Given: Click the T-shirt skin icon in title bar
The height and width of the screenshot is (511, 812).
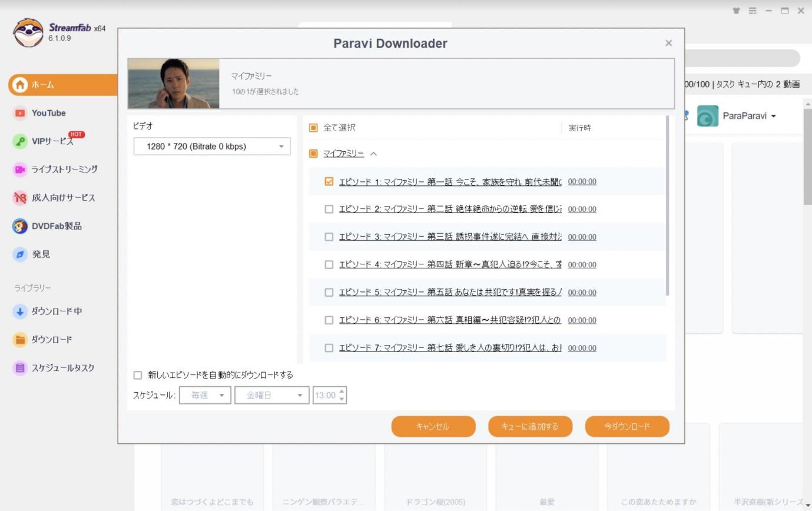Looking at the screenshot, I should (x=736, y=11).
